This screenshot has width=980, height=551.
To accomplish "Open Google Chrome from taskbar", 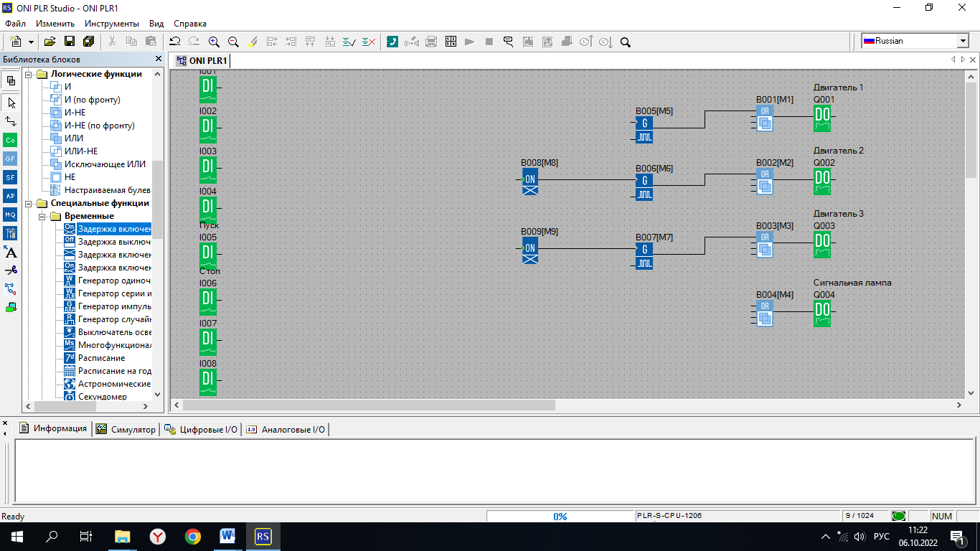I will click(192, 536).
